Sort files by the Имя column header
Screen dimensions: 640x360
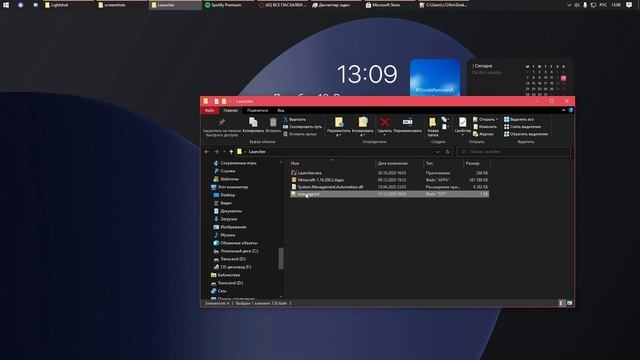[x=331, y=163]
